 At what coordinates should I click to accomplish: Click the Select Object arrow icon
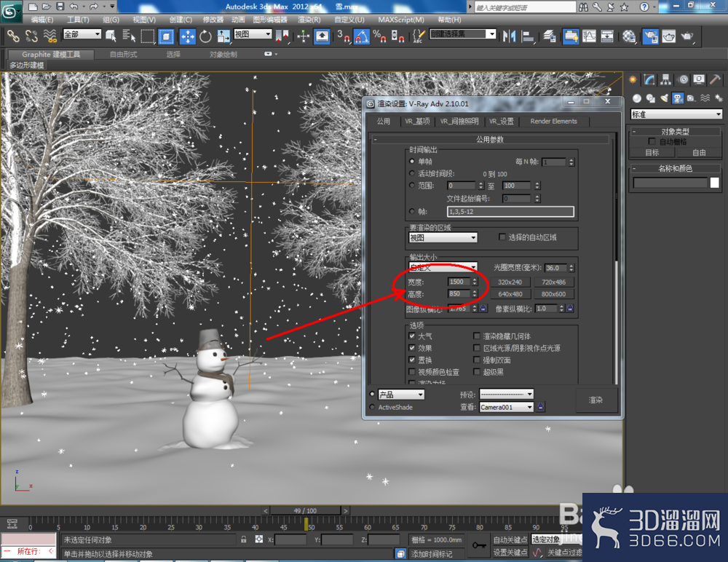click(x=111, y=36)
